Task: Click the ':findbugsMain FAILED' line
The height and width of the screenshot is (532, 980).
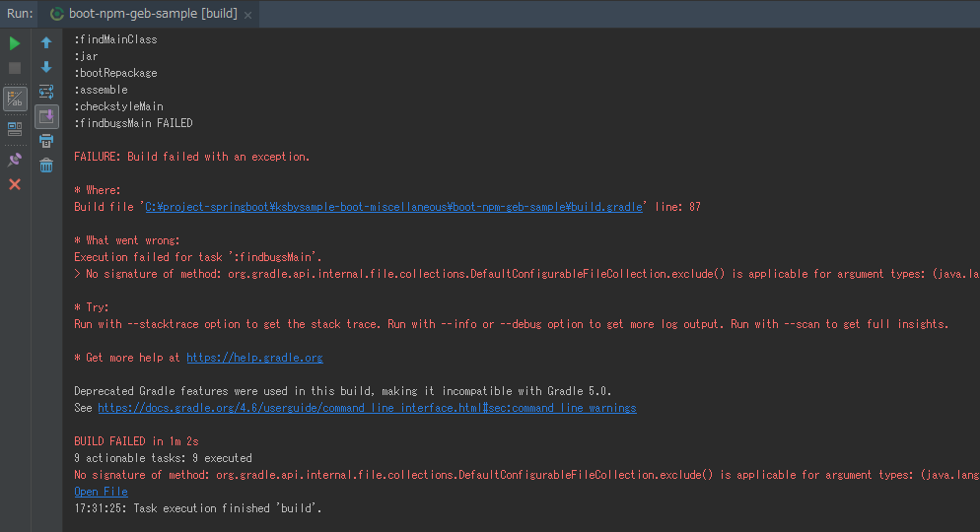Action: click(x=133, y=123)
